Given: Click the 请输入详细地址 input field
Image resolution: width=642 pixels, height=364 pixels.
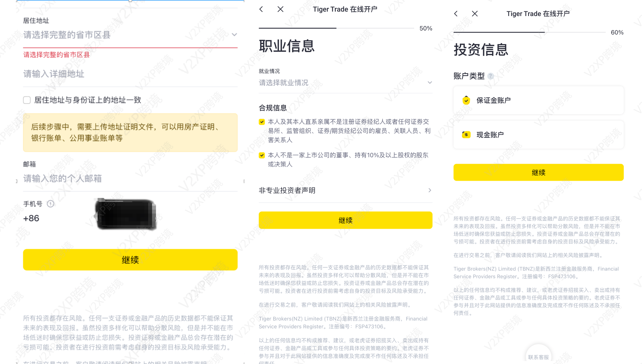Looking at the screenshot, I should (x=130, y=74).
